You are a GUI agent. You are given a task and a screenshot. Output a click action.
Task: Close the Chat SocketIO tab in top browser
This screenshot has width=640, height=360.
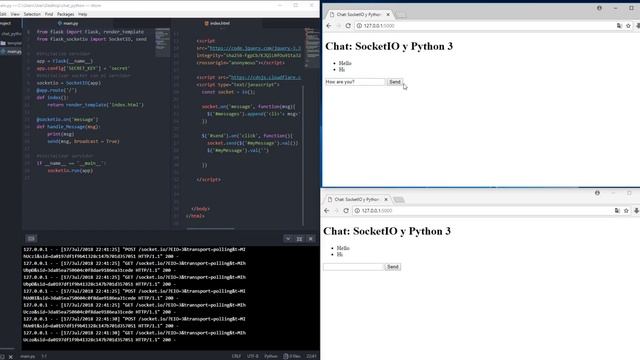pyautogui.click(x=388, y=14)
